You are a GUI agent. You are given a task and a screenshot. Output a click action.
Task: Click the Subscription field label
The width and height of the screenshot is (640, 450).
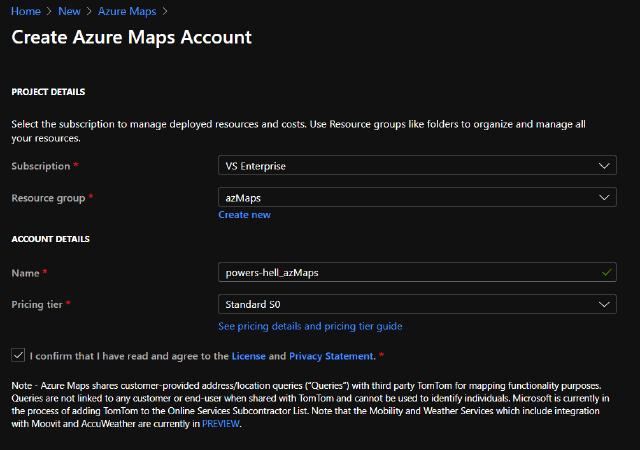coord(41,166)
